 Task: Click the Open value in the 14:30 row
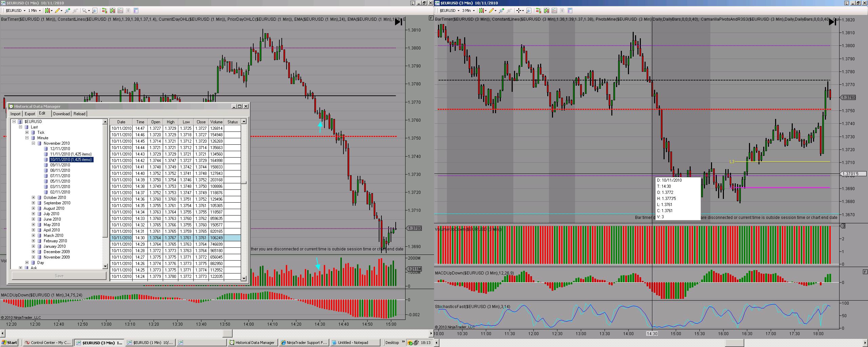point(156,238)
